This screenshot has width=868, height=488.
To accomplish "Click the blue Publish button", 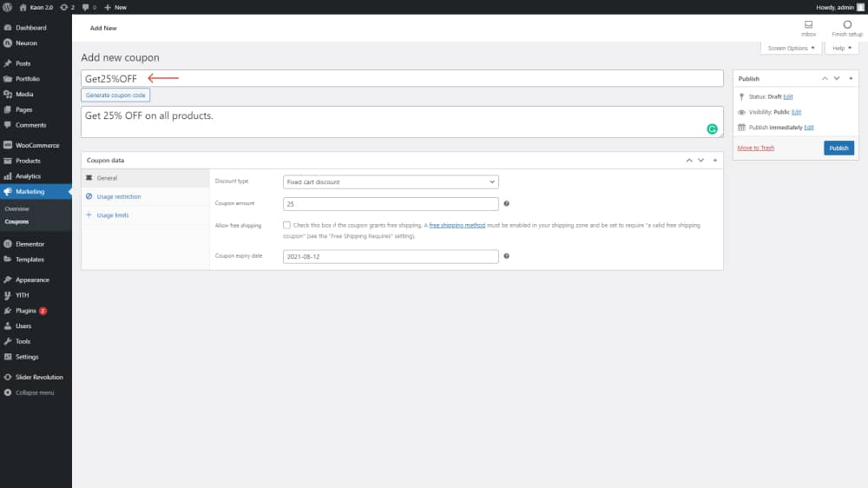I will pos(838,148).
